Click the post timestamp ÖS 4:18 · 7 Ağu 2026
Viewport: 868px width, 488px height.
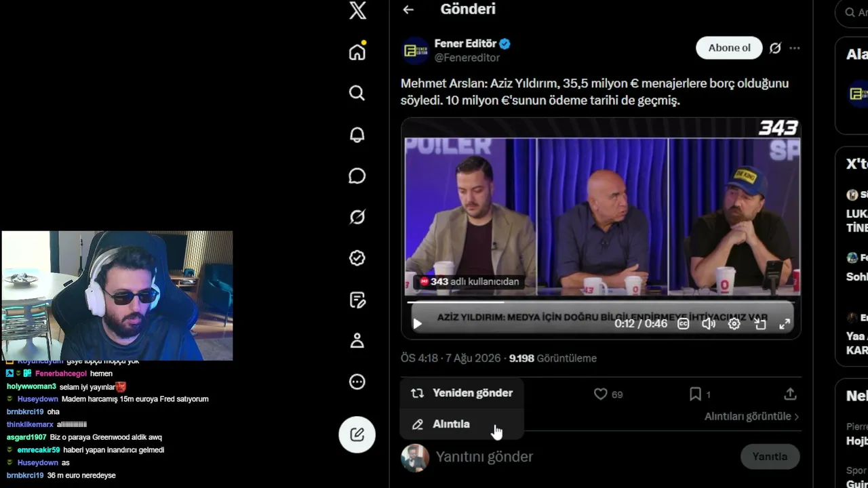click(451, 359)
